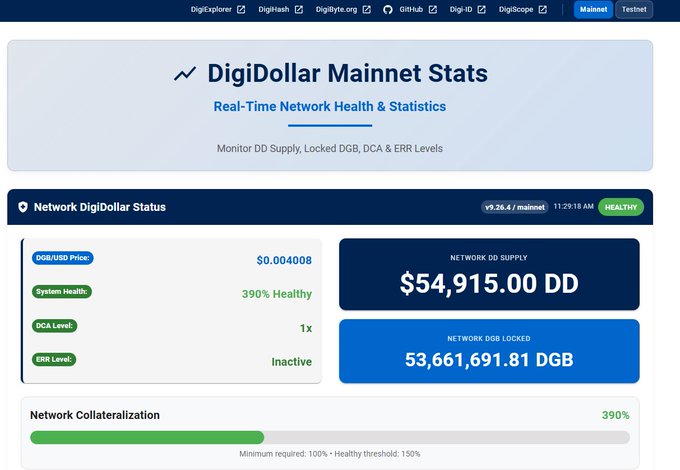Click external-link icon beside DigiScope
Screen dimensions: 680x470
(543, 10)
